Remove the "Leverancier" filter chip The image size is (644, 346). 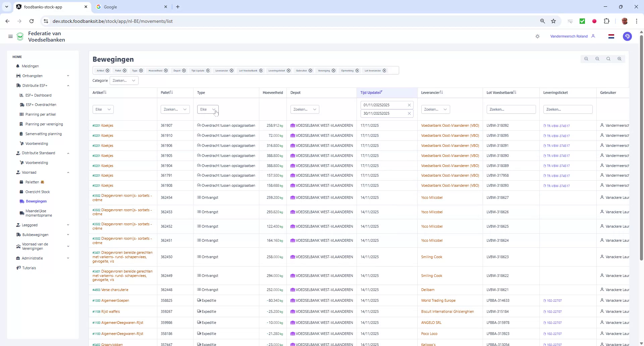pos(232,70)
